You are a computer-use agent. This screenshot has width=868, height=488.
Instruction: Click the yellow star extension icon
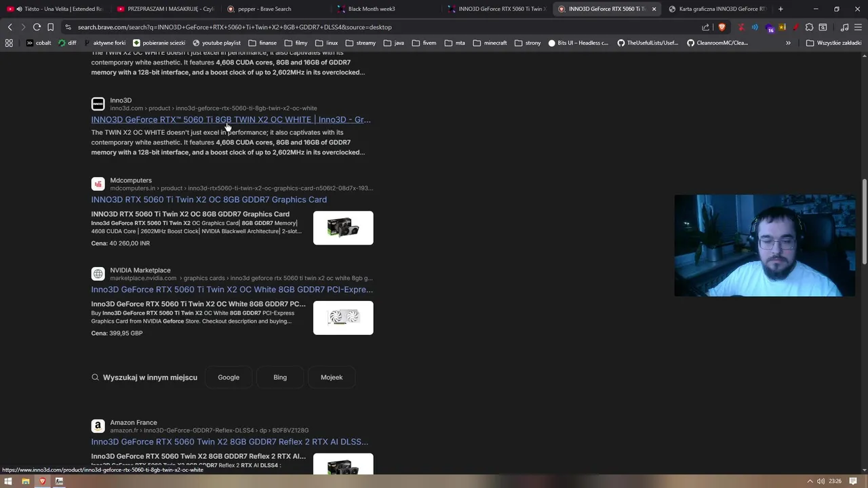click(782, 27)
